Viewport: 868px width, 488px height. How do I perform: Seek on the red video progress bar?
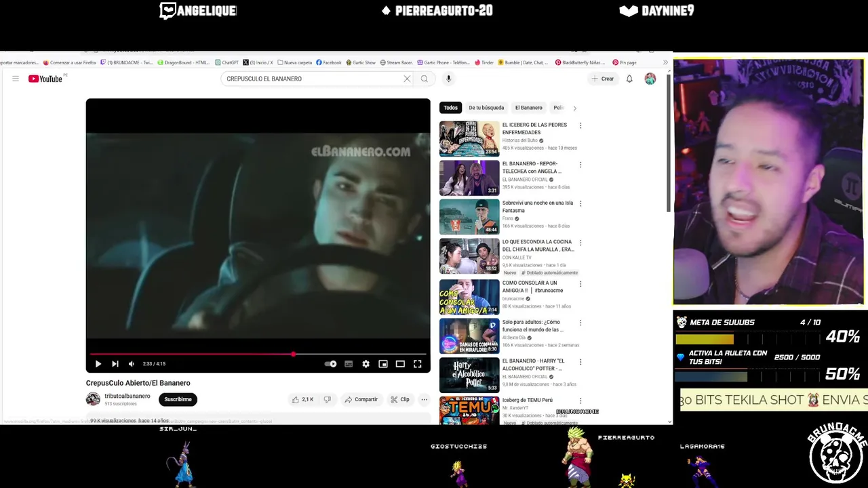click(x=258, y=354)
